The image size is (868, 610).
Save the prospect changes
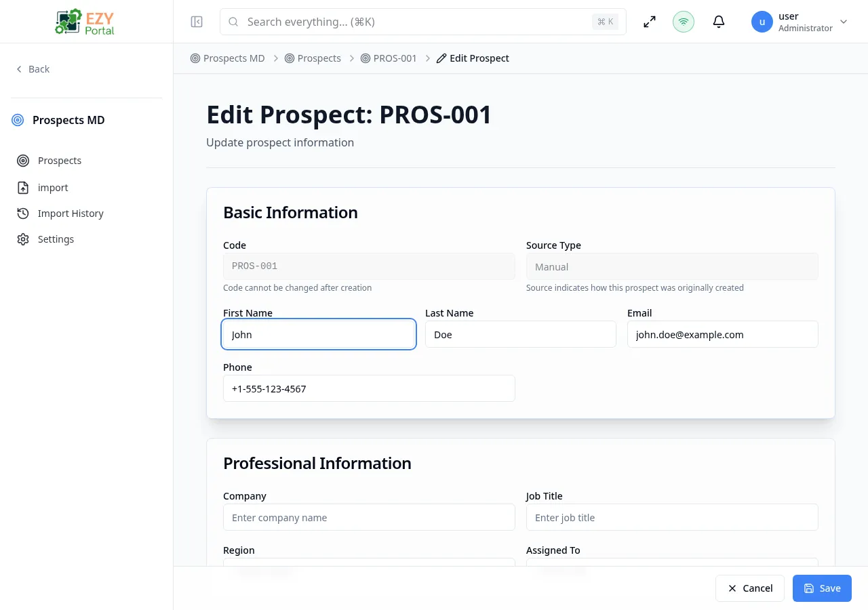click(x=822, y=588)
